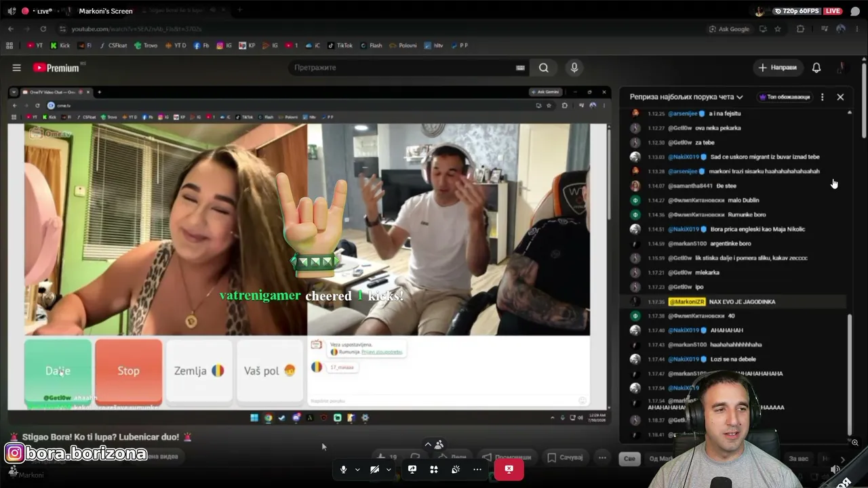Open the on-screen keyboard icon in search box
This screenshot has width=868, height=488.
pos(520,68)
